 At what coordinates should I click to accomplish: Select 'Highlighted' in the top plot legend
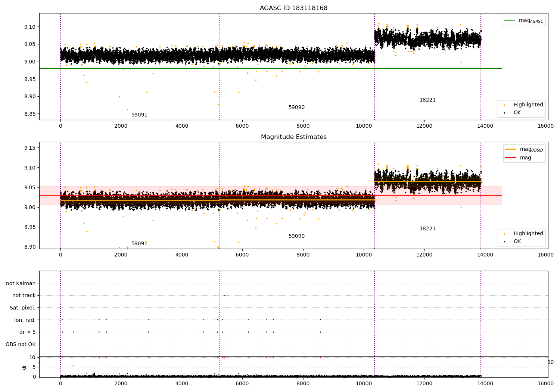click(528, 105)
